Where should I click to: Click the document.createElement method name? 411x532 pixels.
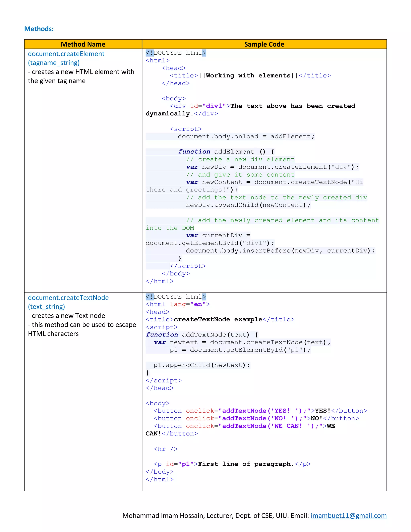(66, 54)
